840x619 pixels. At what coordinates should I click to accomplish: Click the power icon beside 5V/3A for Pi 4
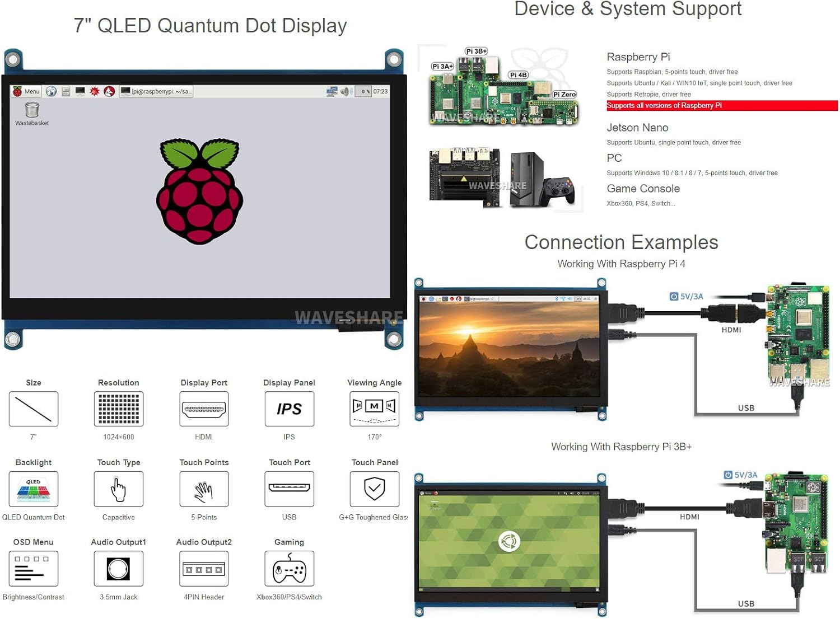[x=674, y=297]
